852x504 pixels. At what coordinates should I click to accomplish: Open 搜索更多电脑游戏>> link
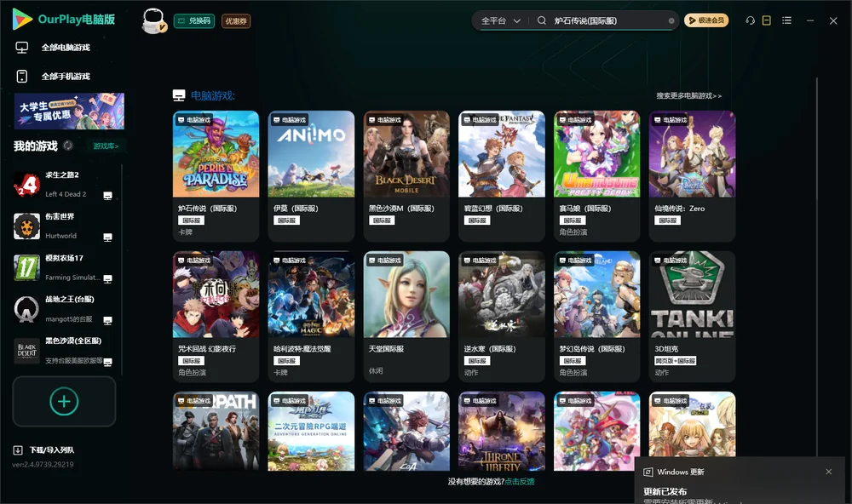(688, 95)
